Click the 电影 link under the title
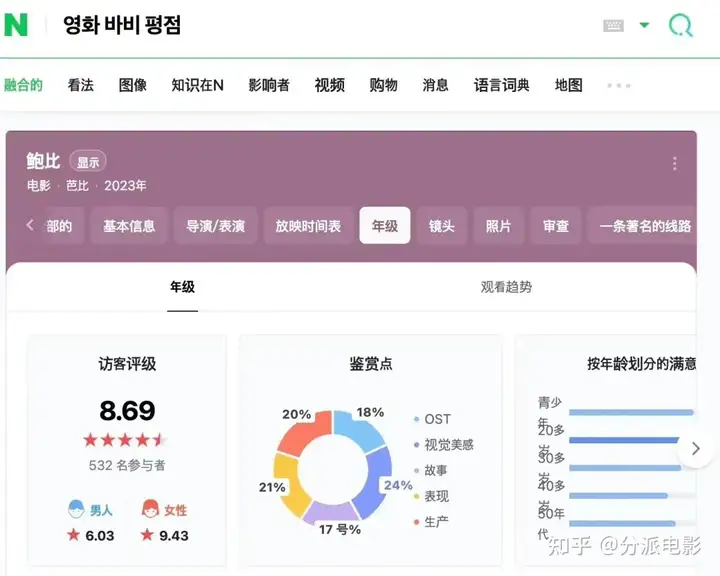720x576 pixels. coord(39,186)
